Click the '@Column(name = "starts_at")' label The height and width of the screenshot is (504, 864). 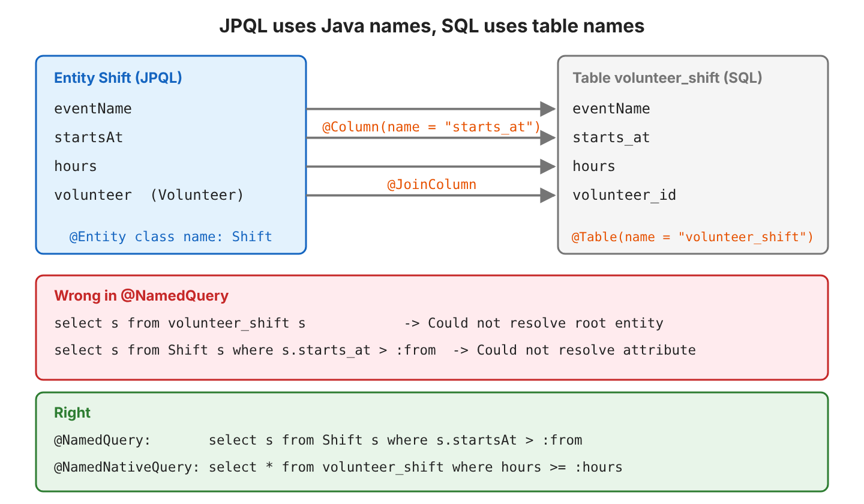point(431,127)
